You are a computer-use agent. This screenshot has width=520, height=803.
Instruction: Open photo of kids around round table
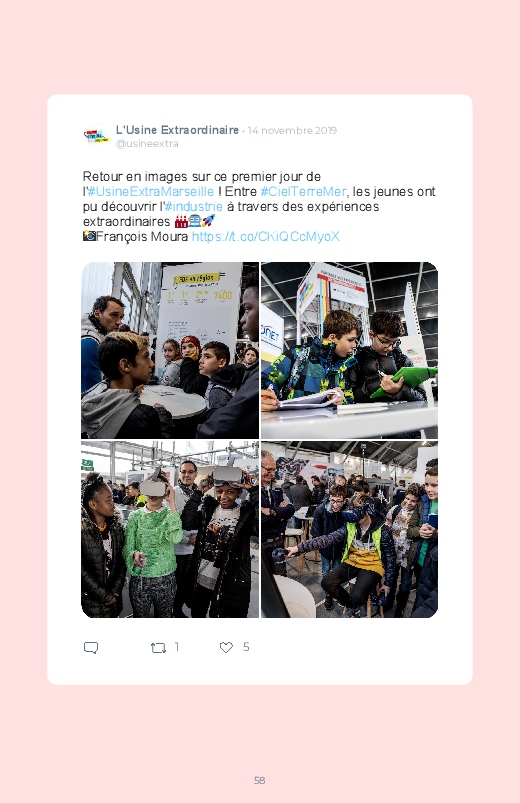coord(170,350)
